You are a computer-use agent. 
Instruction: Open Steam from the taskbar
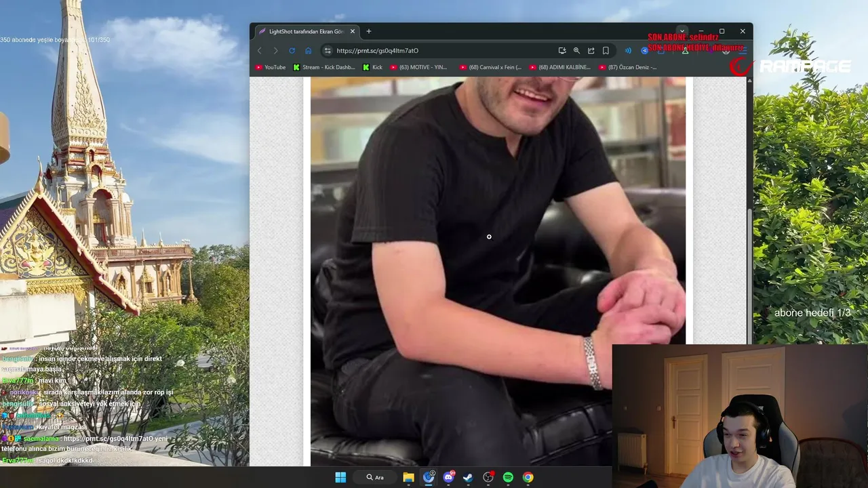468,477
